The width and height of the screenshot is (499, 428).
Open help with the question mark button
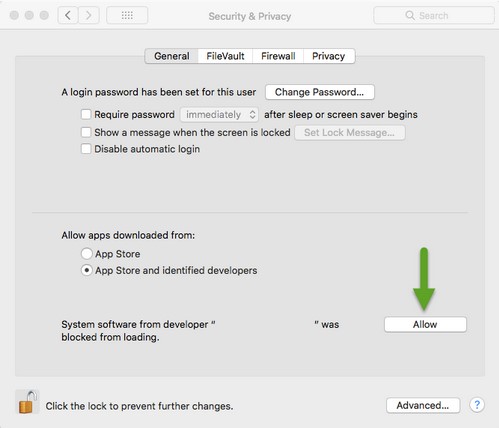click(477, 405)
